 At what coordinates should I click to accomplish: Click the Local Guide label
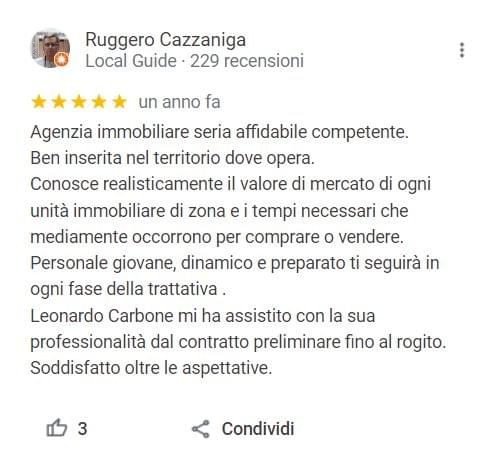point(131,61)
